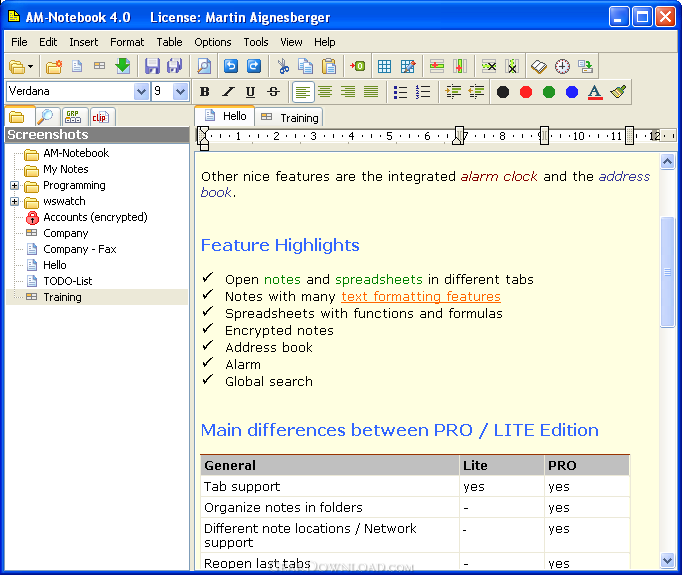This screenshot has width=682, height=575.
Task: Open the notebook folder dropdown button
Action: [x=20, y=67]
